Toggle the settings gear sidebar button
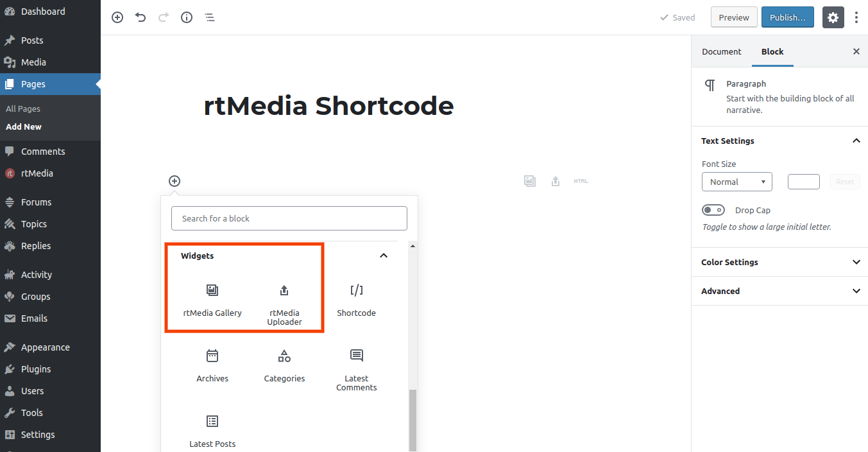Image resolution: width=868 pixels, height=452 pixels. (x=833, y=17)
